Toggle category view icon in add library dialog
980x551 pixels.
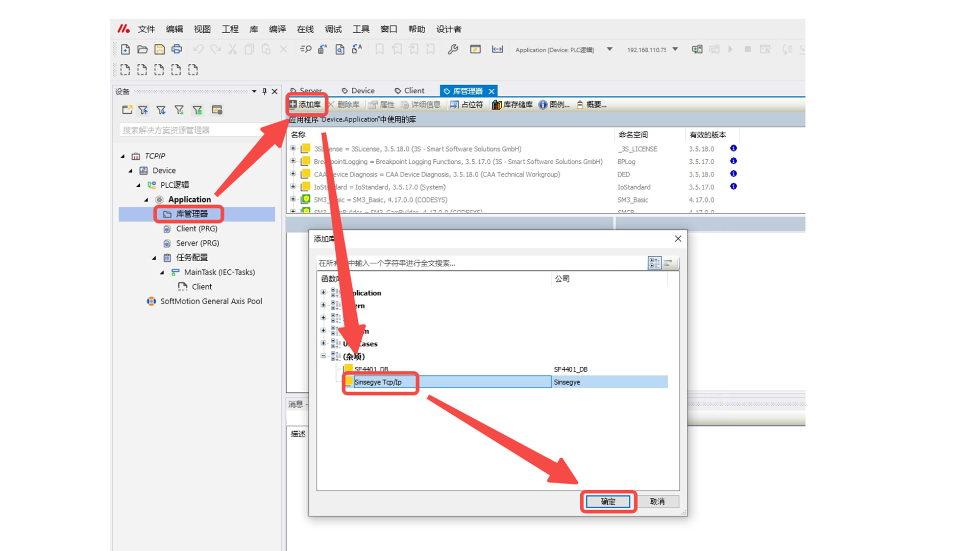point(654,263)
